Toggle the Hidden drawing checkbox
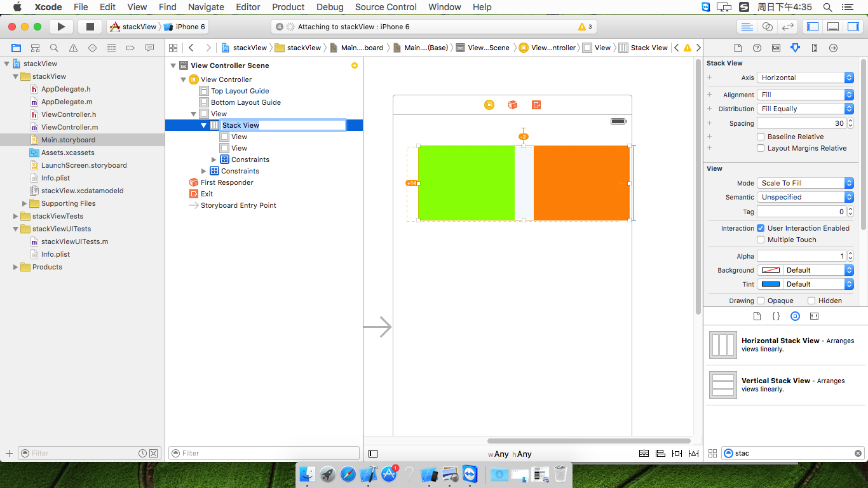This screenshot has width=868, height=488. [x=811, y=301]
